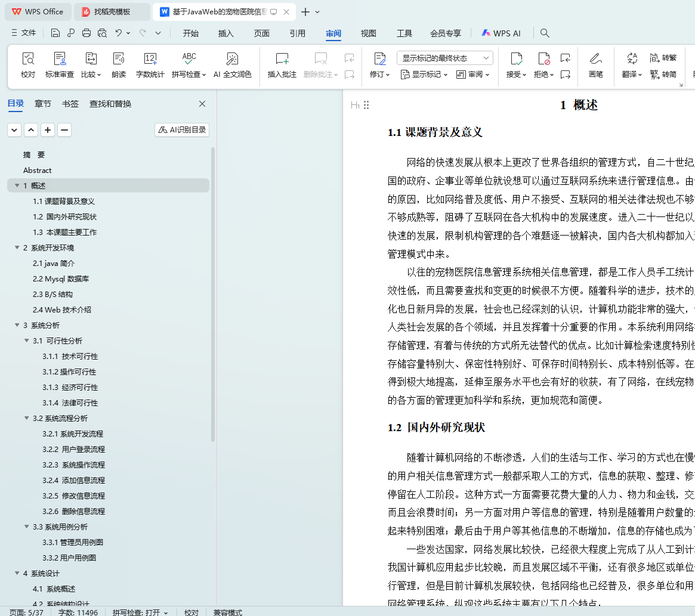Click the save icon in quick toolbar
The width and height of the screenshot is (695, 616).
pos(55,33)
